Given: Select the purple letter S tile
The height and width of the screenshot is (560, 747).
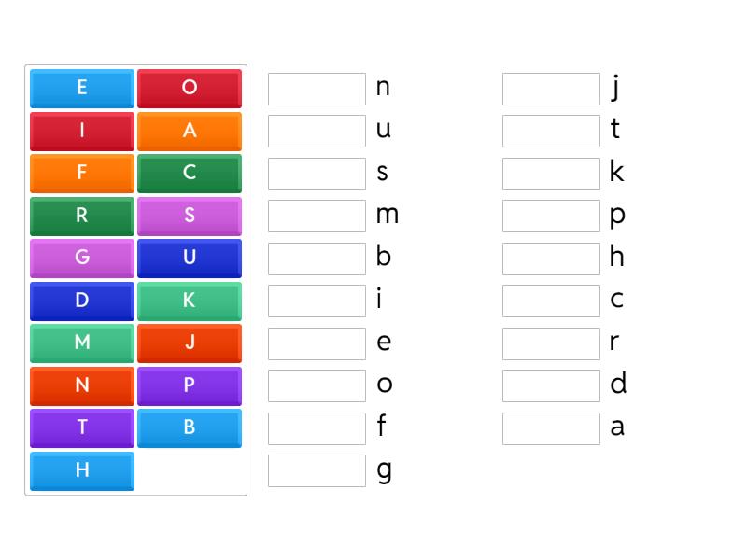Looking at the screenshot, I should pyautogui.click(x=190, y=216).
